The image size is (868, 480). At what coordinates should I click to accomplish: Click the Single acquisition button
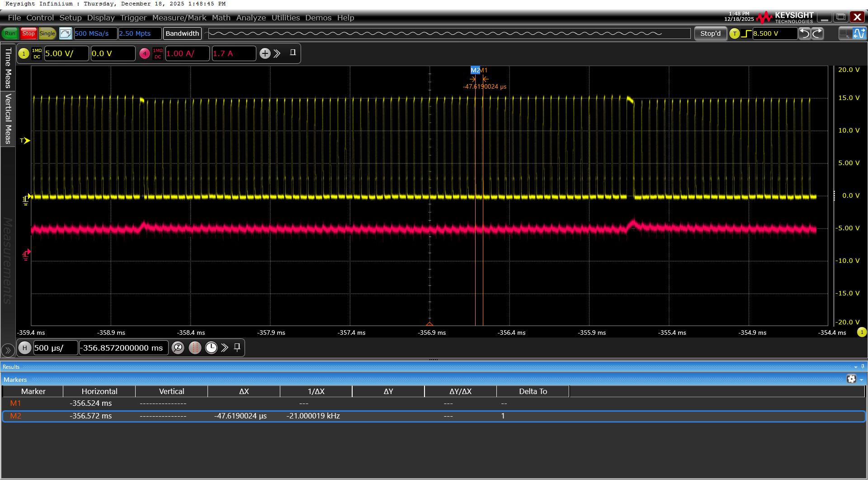pyautogui.click(x=47, y=33)
